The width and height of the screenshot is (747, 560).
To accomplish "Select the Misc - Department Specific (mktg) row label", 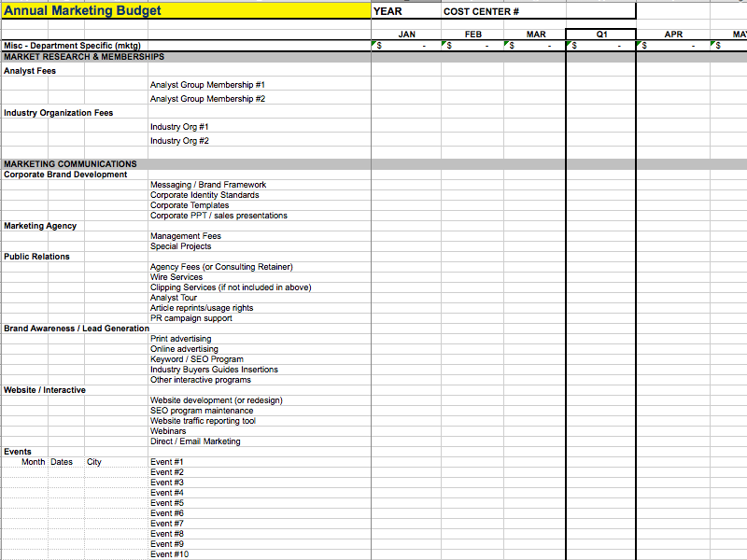I will (x=72, y=46).
